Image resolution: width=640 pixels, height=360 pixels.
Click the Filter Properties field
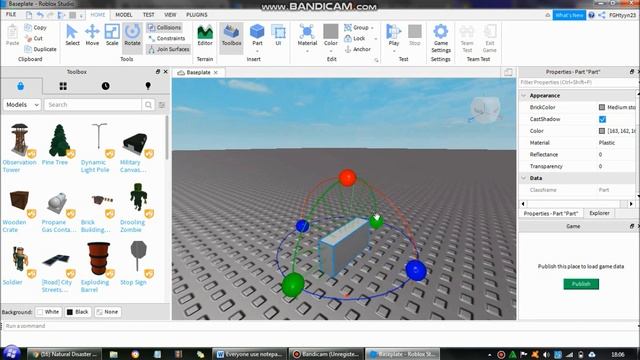[578, 82]
